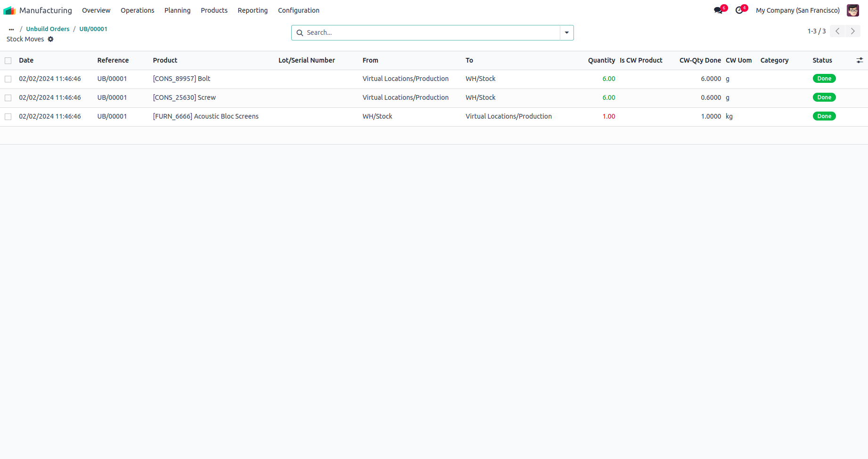Go to the previous page arrow

click(837, 31)
